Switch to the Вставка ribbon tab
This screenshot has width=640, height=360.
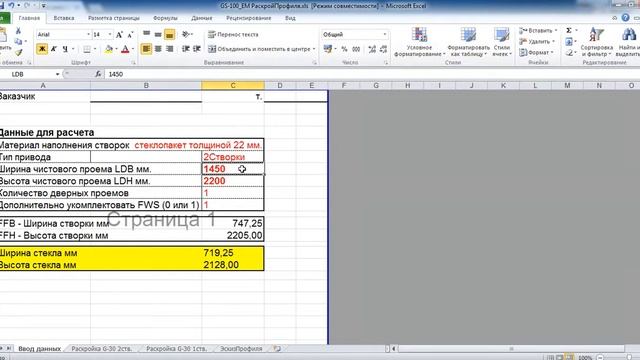point(64,18)
